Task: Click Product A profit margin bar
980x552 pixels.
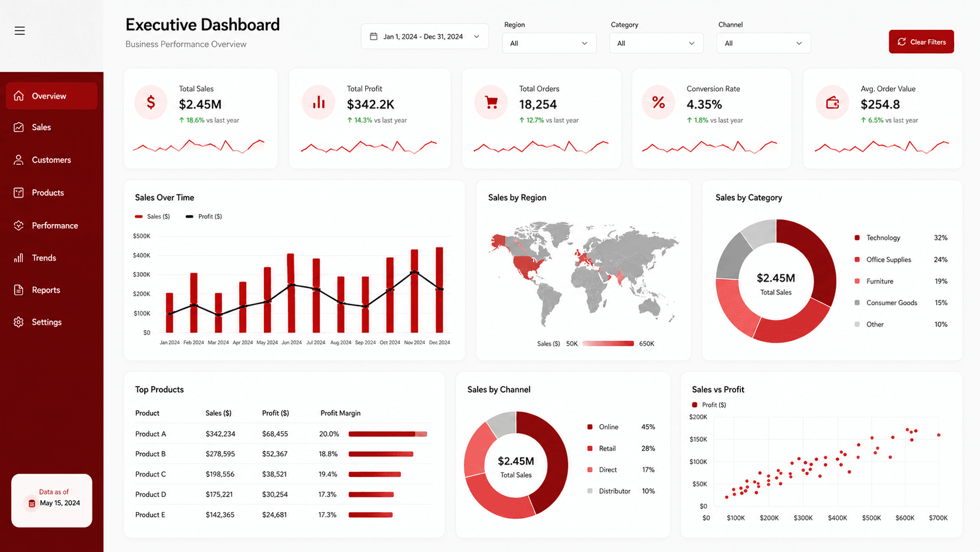Action: 388,434
